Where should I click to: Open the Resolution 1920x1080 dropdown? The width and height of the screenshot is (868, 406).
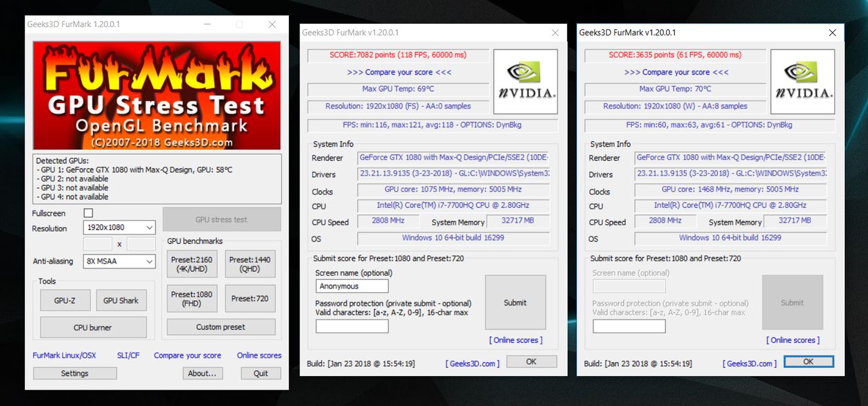coord(119,228)
